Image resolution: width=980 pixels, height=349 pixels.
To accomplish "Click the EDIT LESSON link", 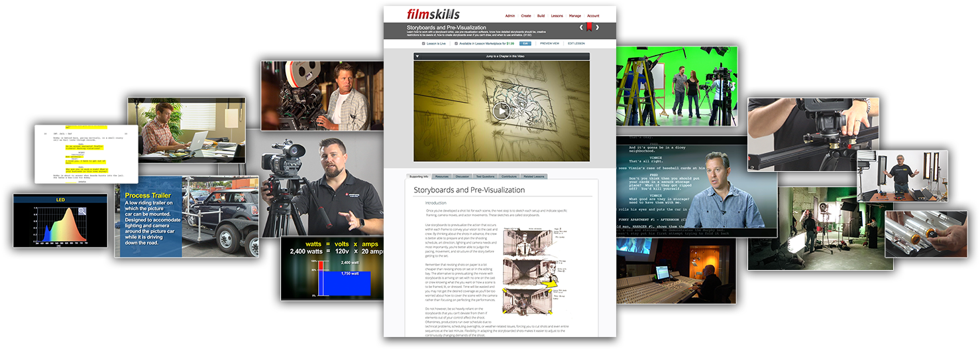I will [576, 43].
